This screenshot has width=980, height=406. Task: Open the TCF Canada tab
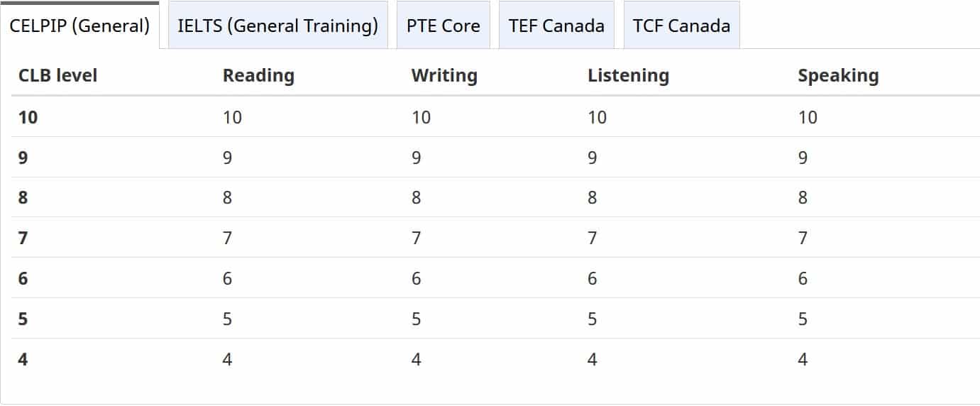click(681, 26)
